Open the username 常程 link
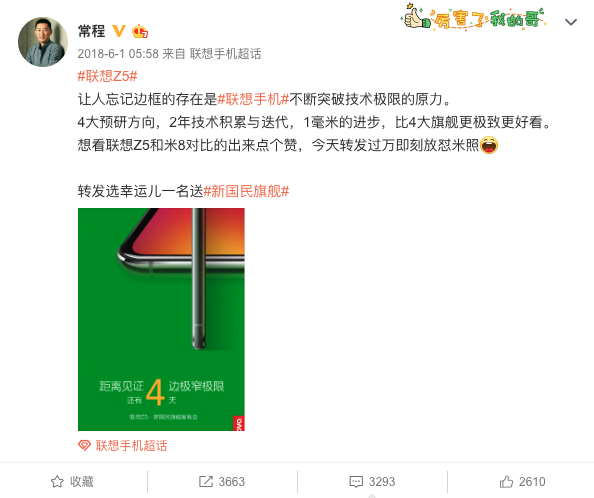This screenshot has height=498, width=594. (x=91, y=31)
